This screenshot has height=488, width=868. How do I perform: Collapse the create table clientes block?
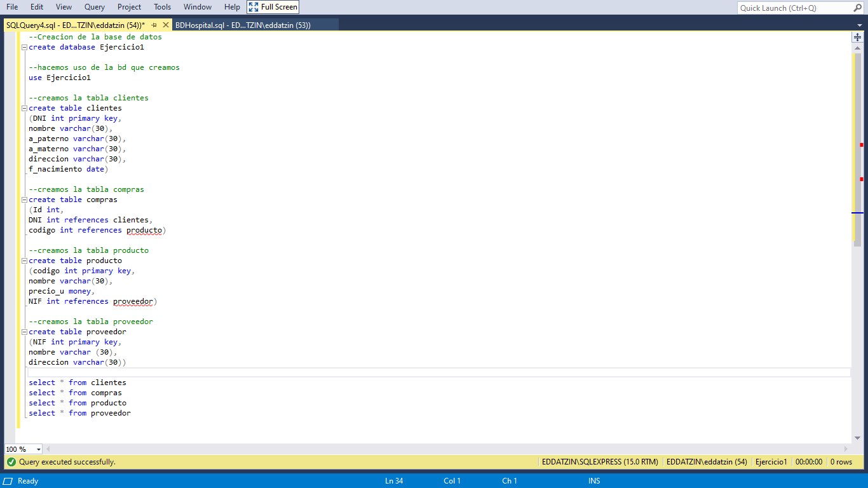click(24, 108)
